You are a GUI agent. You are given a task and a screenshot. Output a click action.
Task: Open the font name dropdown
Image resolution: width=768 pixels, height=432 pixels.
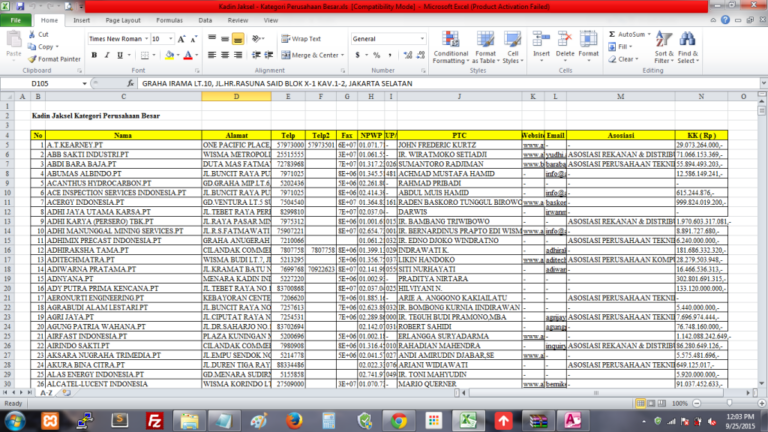tap(146, 39)
